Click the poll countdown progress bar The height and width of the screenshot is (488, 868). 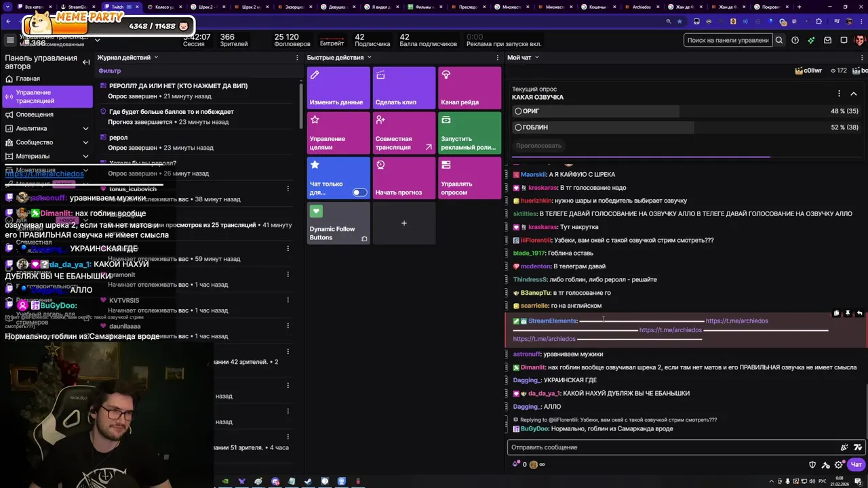tap(688, 157)
